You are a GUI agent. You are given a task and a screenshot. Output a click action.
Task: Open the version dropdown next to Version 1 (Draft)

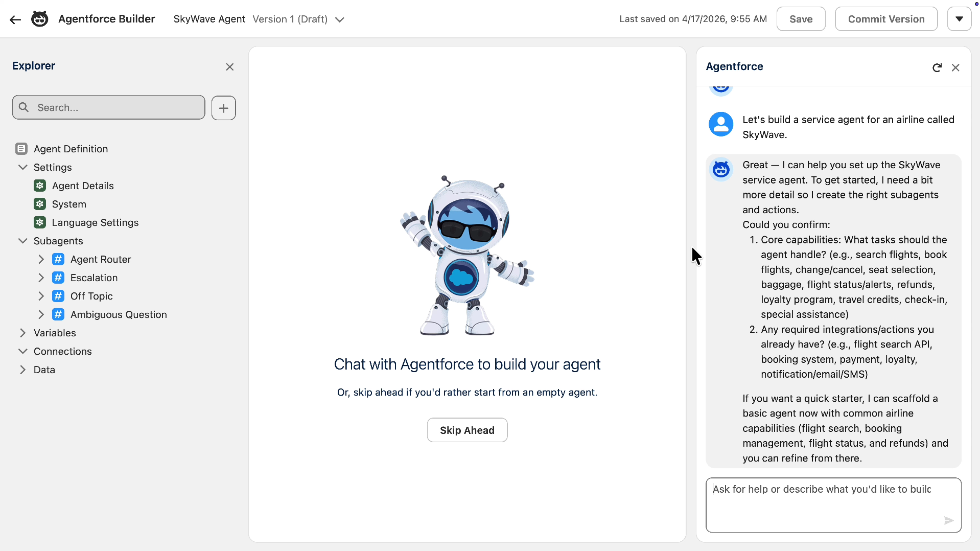340,19
